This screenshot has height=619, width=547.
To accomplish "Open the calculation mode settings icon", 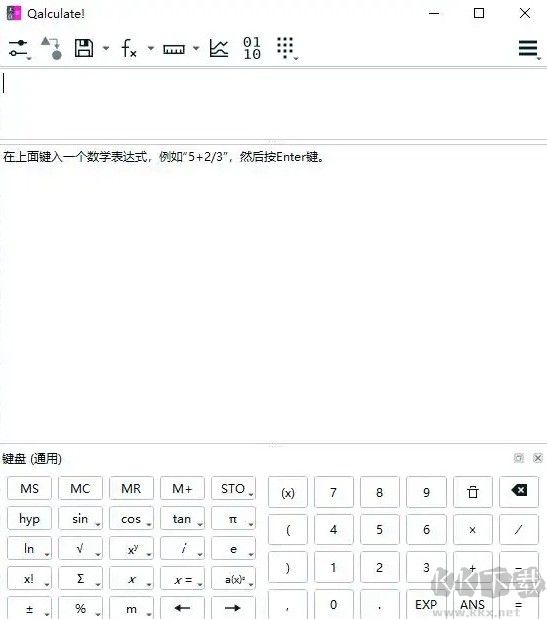I will 19,48.
